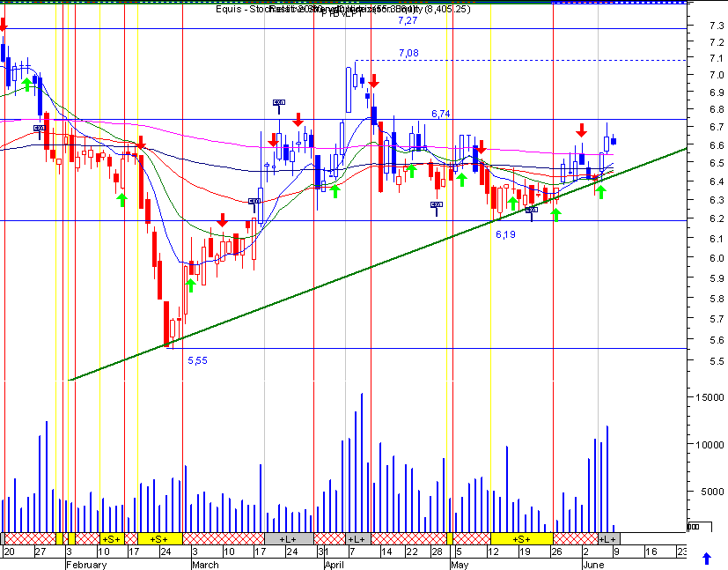Click the green buy arrow in early June

click(600, 192)
